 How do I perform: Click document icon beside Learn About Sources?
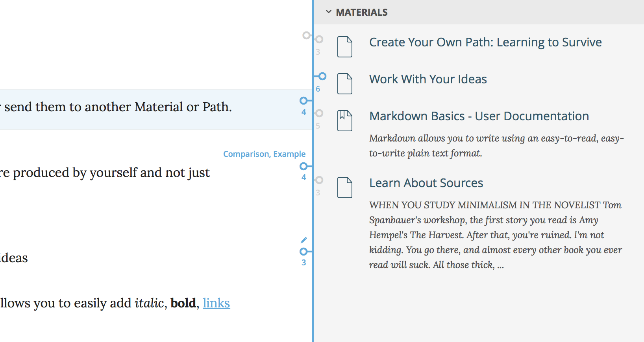pyautogui.click(x=344, y=188)
